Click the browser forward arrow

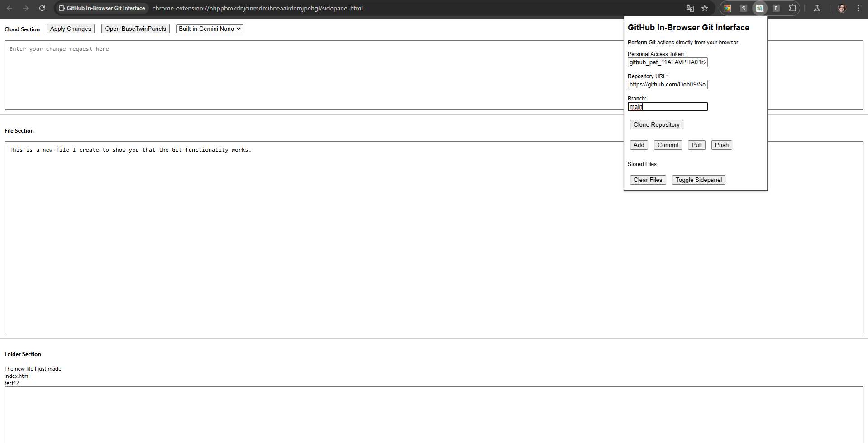(x=26, y=8)
